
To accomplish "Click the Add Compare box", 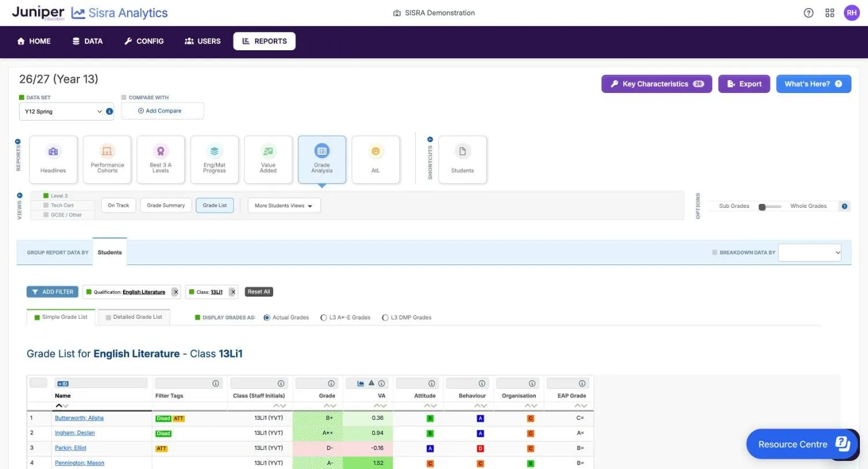I will tap(163, 111).
